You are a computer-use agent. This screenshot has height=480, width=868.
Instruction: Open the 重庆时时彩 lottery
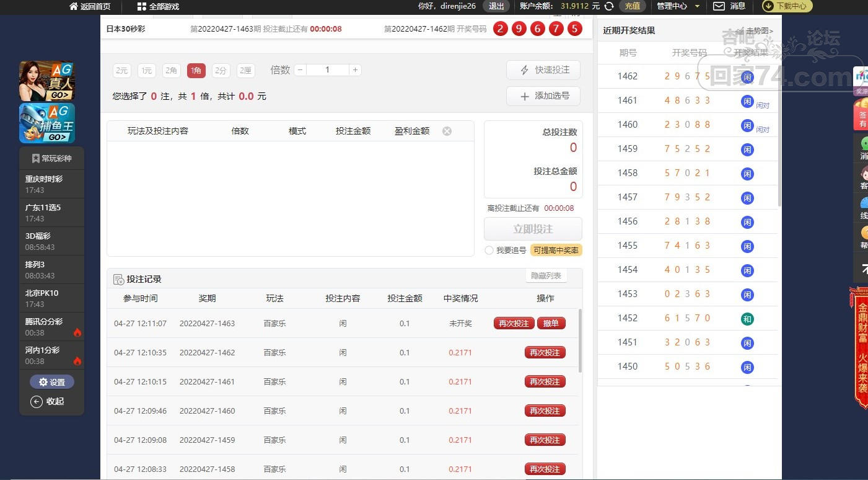point(52,184)
